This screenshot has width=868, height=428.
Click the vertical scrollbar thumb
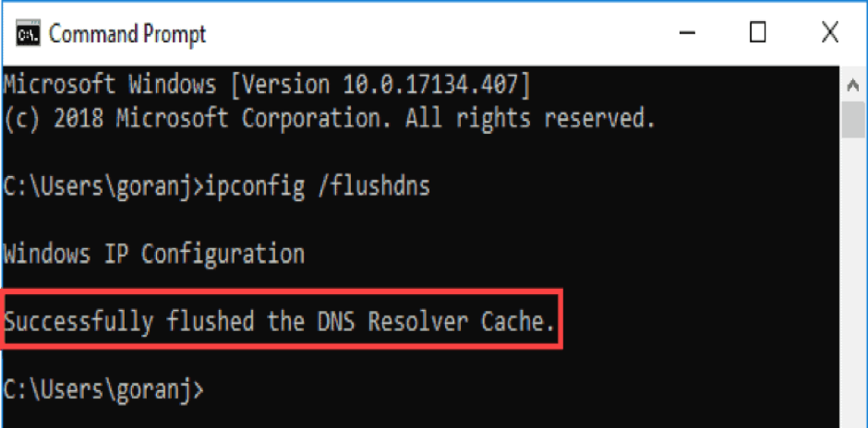click(x=853, y=120)
